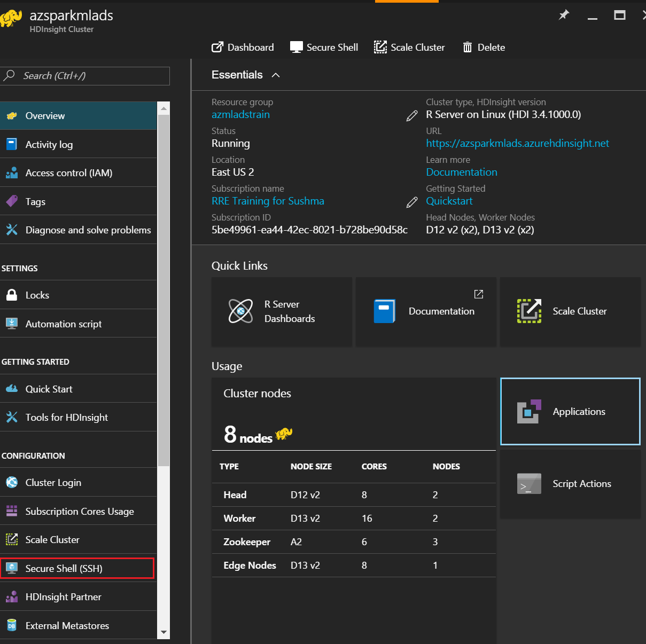Open the Locks menu item
The width and height of the screenshot is (646, 644).
(x=79, y=295)
